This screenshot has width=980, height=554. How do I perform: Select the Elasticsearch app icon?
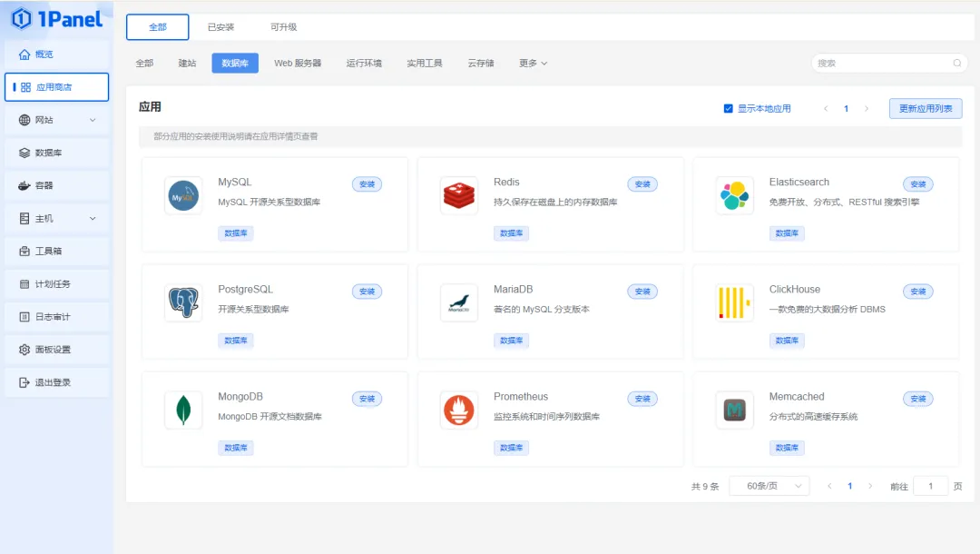(x=735, y=196)
